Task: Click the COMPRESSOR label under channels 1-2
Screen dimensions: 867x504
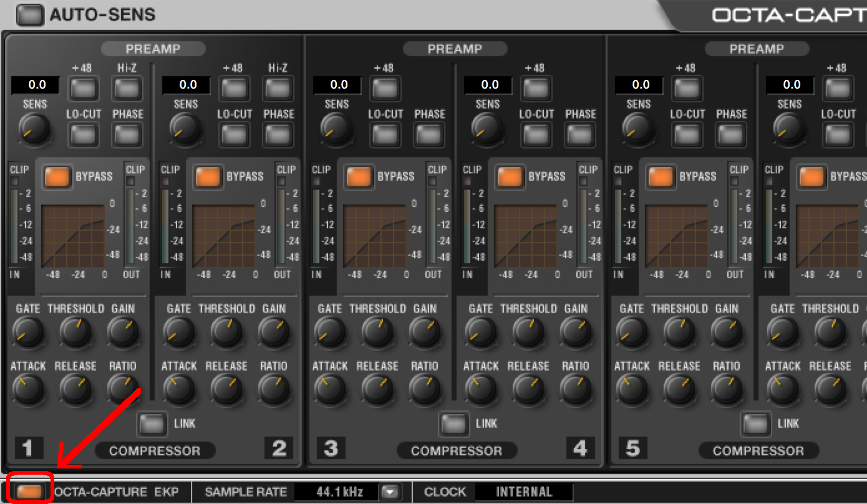Action: coord(155,450)
